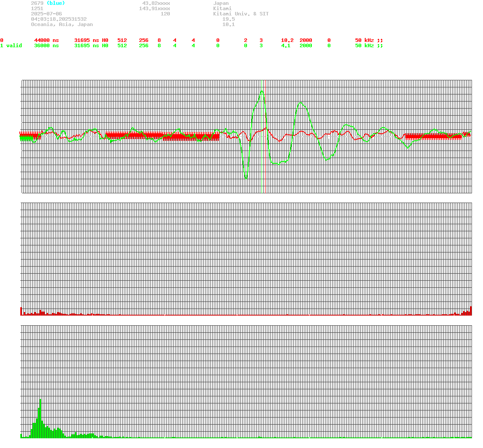Click Kitami Univ. & SIT operator text
This screenshot has width=483, height=448.
[240, 14]
